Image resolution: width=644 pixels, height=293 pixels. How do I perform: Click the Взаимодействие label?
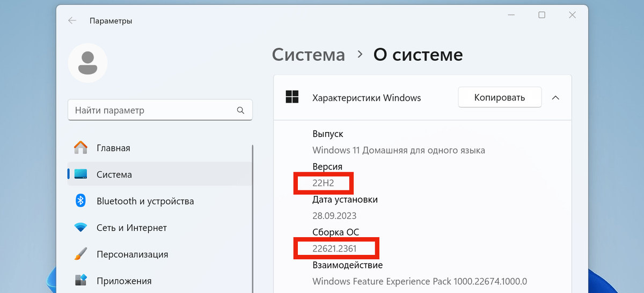pyautogui.click(x=348, y=265)
